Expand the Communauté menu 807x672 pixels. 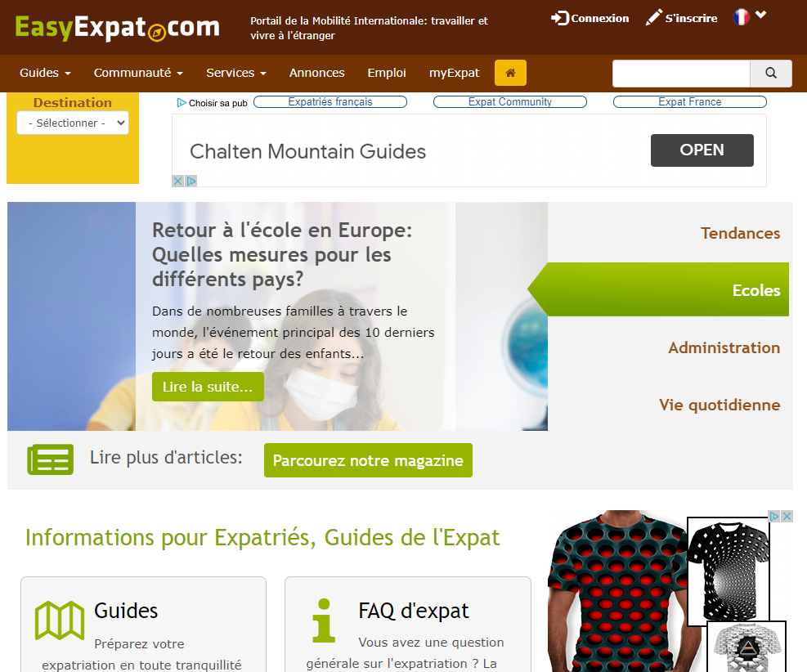138,73
